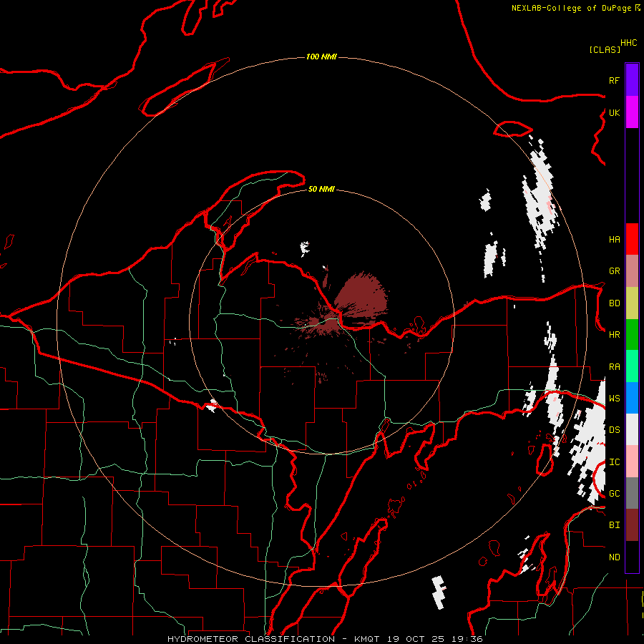Click the BD yellow legend swatch
This screenshot has width=644, height=644.
(x=632, y=303)
